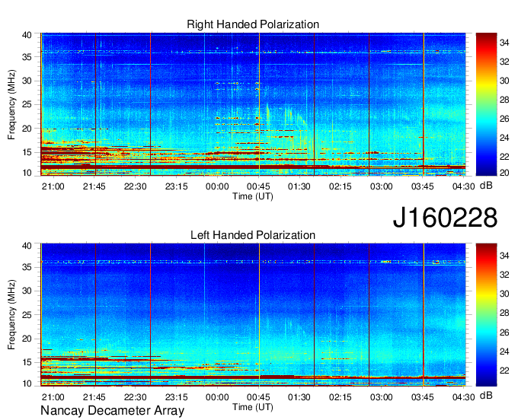Click the 25 MHz tick of Right Handed plot

click(27, 105)
